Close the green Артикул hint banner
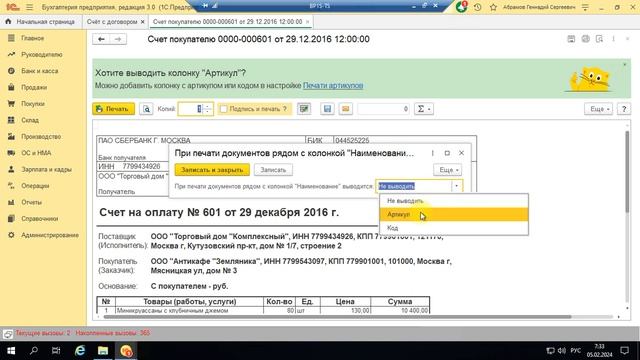Viewport: 640px width, 360px height. tap(624, 64)
